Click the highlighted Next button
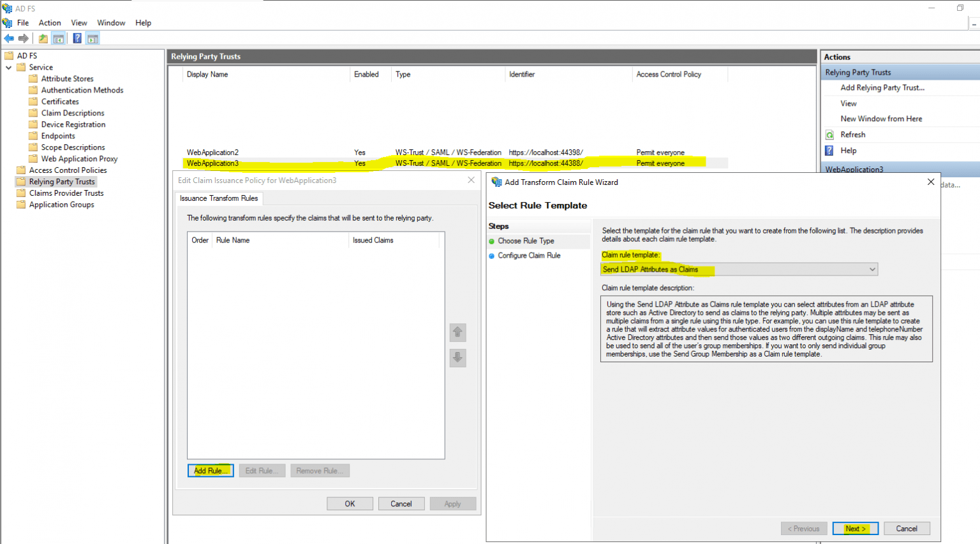Screen dimensions: 980x544 [x=855, y=528]
